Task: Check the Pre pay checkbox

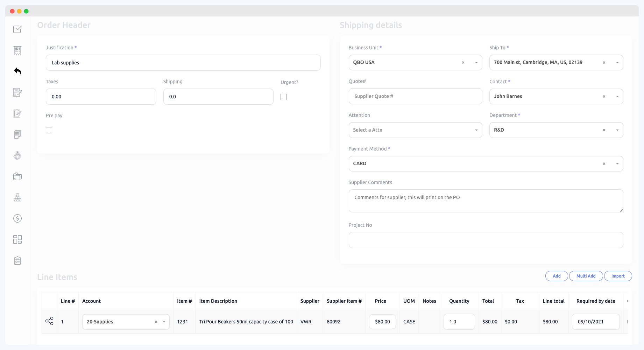Action: click(49, 130)
